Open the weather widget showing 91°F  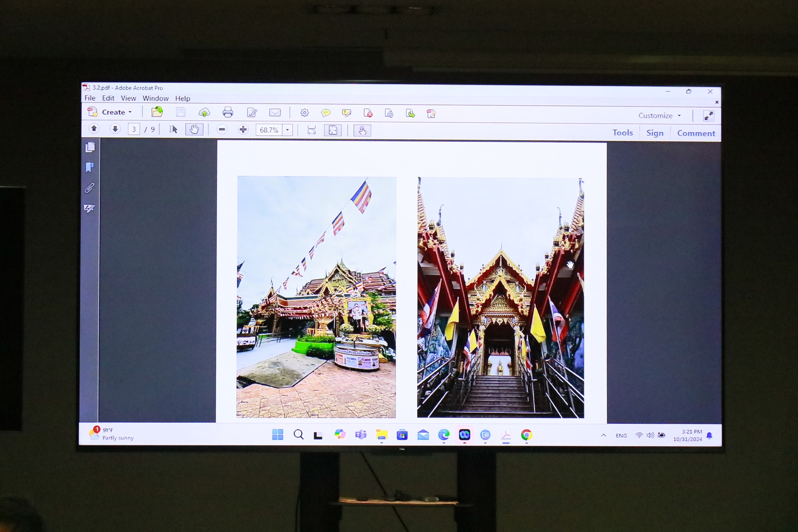point(112,434)
